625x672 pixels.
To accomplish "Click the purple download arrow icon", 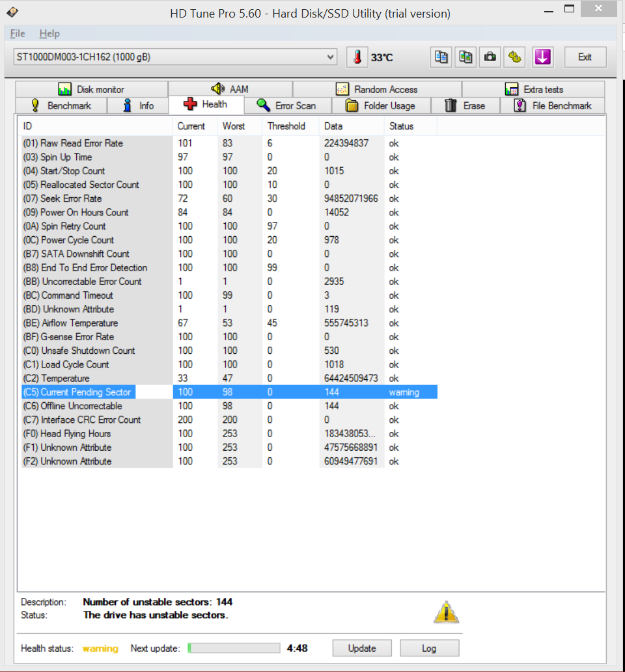I will tap(542, 57).
